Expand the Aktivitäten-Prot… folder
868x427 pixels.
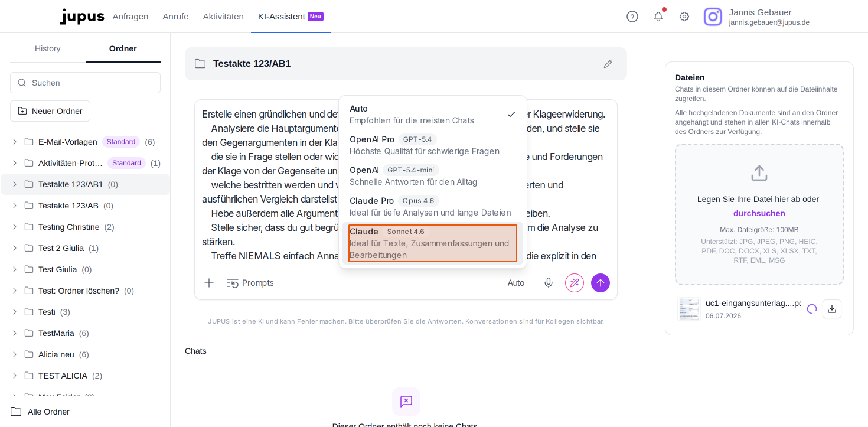[15, 163]
